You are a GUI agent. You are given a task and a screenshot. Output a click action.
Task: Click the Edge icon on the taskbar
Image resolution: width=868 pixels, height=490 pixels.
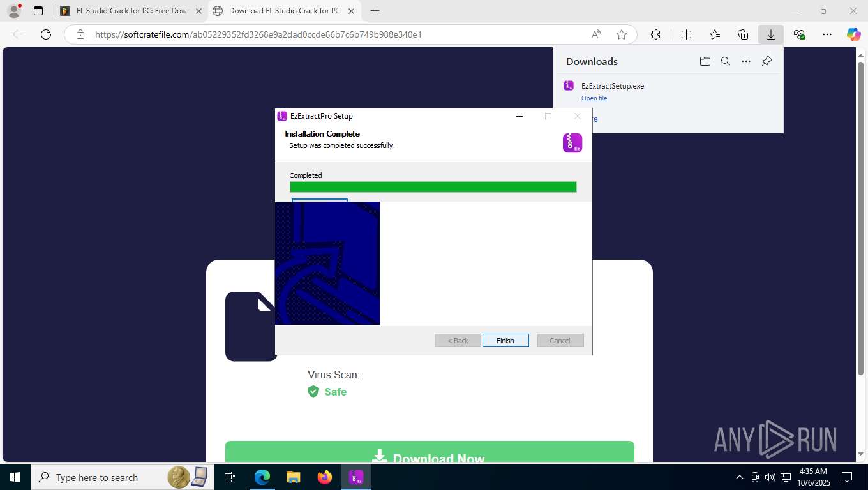[262, 477]
